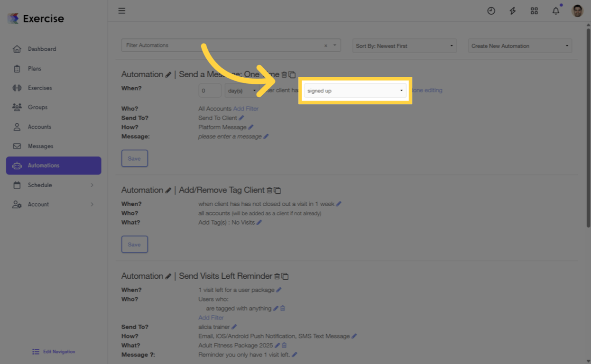The image size is (591, 364).
Task: Edit the Add Tag(s): No Visits action
Action: click(259, 222)
